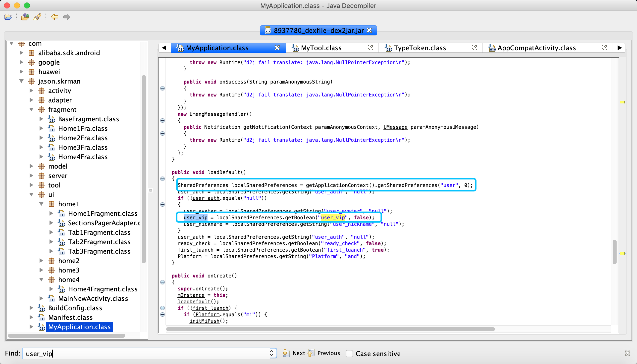Image resolution: width=637 pixels, height=364 pixels.
Task: Close the MyApplication.class tab
Action: pos(277,48)
